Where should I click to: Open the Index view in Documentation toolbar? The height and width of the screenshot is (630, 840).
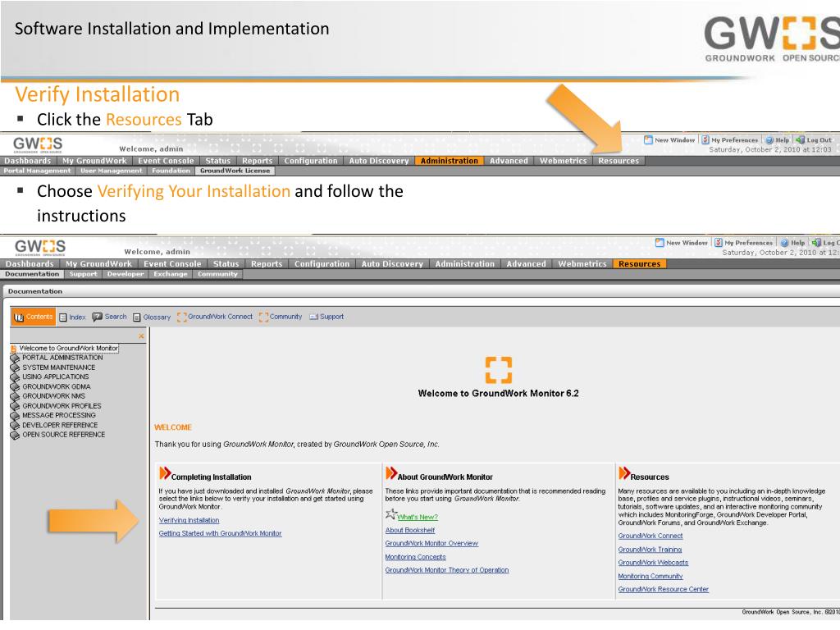click(72, 317)
